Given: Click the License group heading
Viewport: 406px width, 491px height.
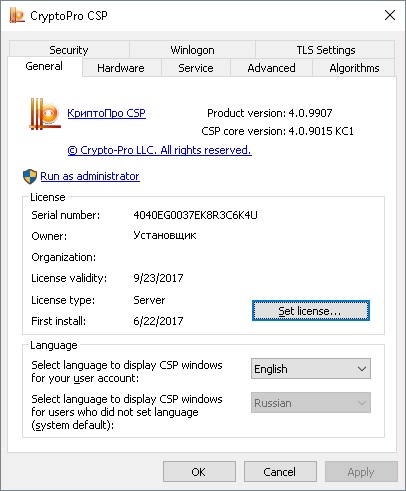Looking at the screenshot, I should point(48,197).
